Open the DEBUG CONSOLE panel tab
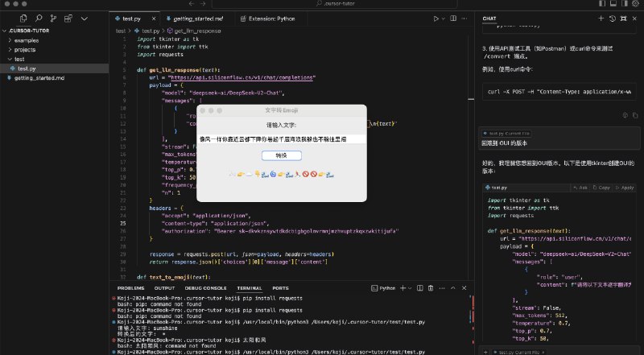Viewport: 644px width, 355px height. pyautogui.click(x=205, y=288)
